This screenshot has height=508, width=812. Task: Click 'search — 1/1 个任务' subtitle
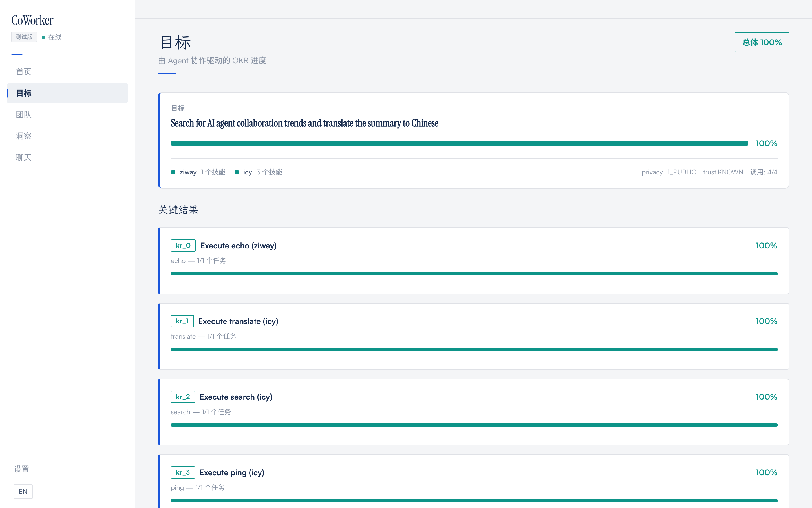pyautogui.click(x=201, y=412)
